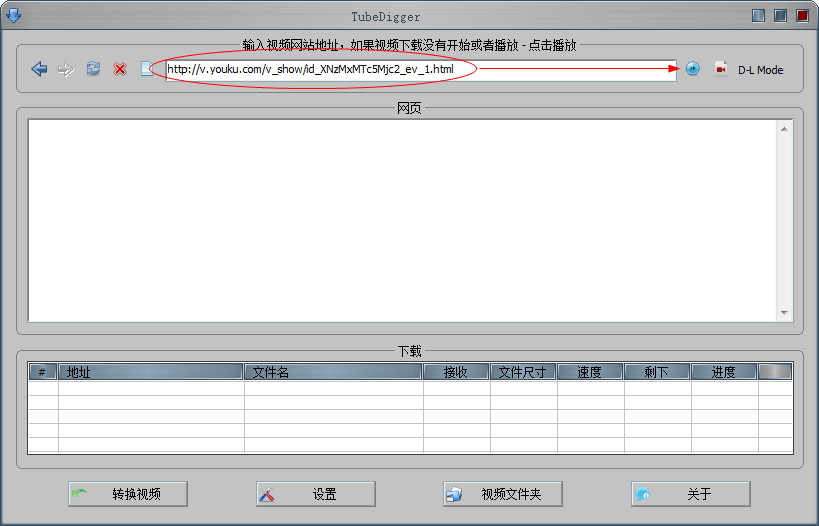Open the 设置 settings button
This screenshot has width=819, height=526.
(315, 494)
